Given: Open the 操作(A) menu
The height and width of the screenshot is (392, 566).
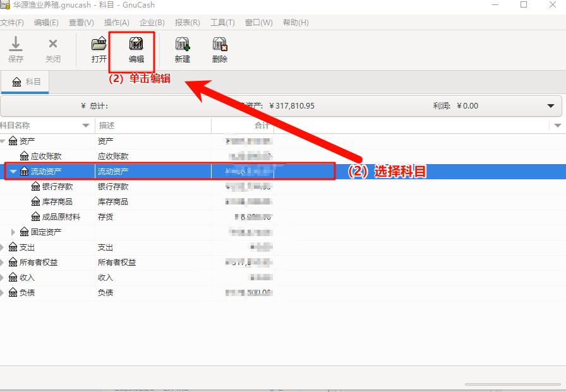Looking at the screenshot, I should click(117, 23).
